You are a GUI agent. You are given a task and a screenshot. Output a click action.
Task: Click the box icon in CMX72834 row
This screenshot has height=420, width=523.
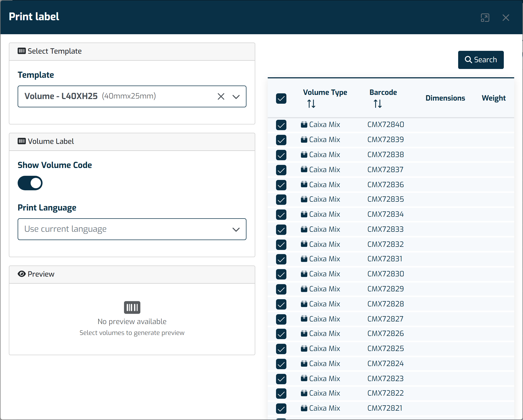pos(304,214)
